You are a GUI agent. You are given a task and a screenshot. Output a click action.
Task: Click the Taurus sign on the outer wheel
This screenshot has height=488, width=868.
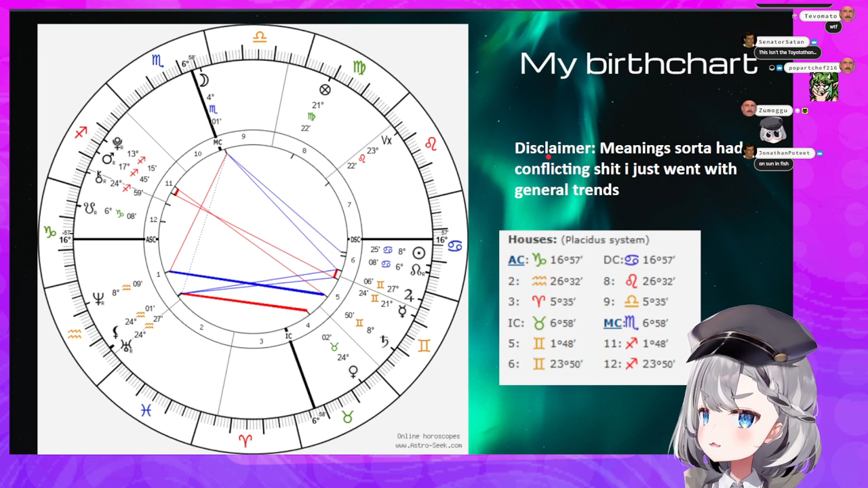tap(348, 416)
